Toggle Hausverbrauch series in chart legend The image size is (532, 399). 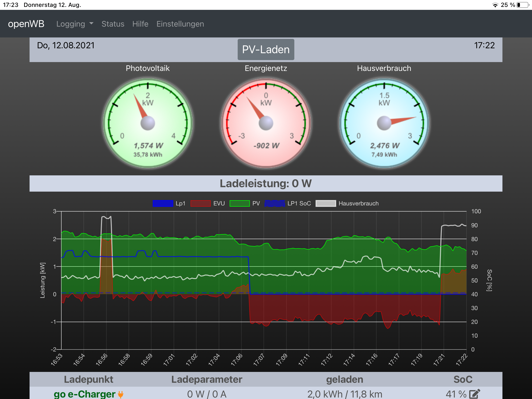[x=347, y=203]
